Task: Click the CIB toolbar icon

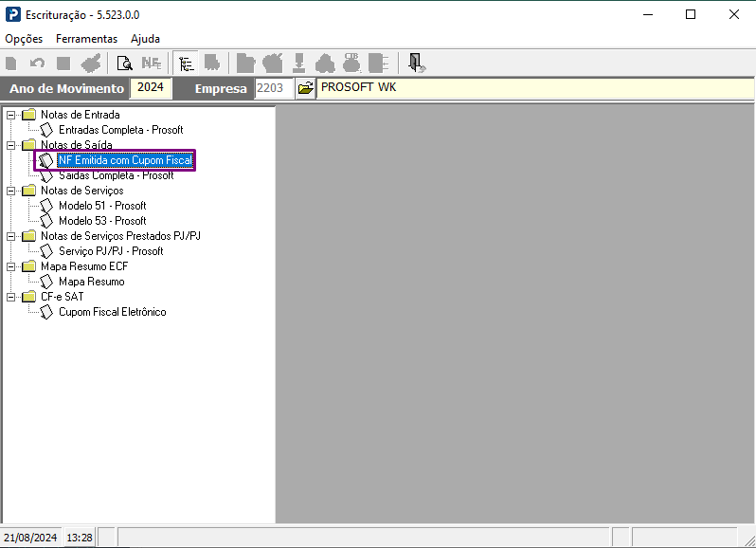Action: pos(351,63)
